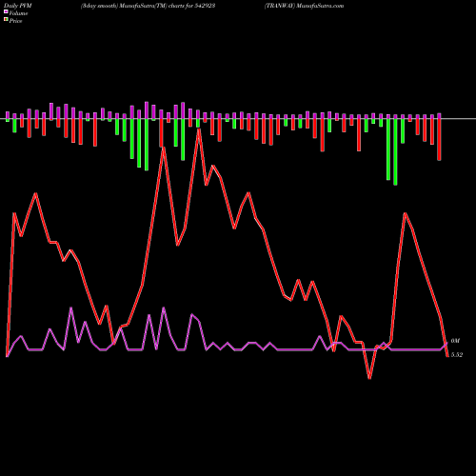Click the '0M' volume axis value
The height and width of the screenshot is (476, 476).
(455, 341)
